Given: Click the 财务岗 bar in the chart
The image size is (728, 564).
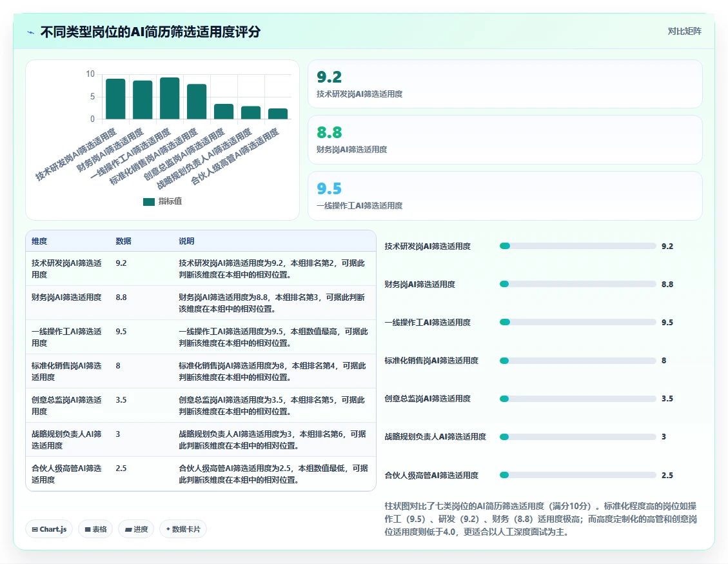Looking at the screenshot, I should point(143,100).
